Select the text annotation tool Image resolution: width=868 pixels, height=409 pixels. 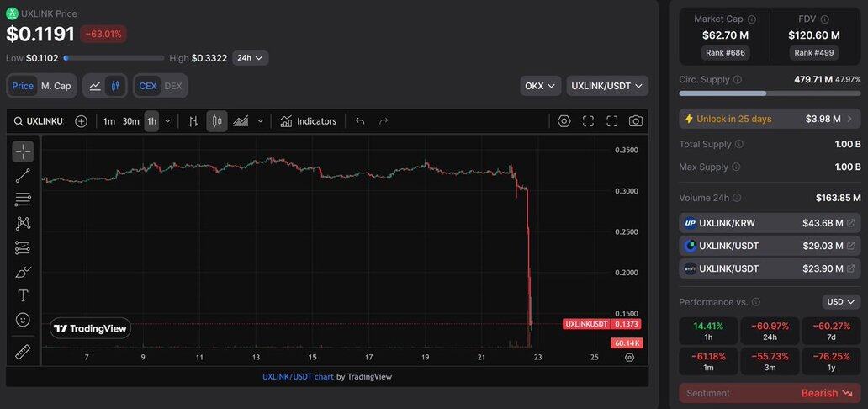point(23,296)
